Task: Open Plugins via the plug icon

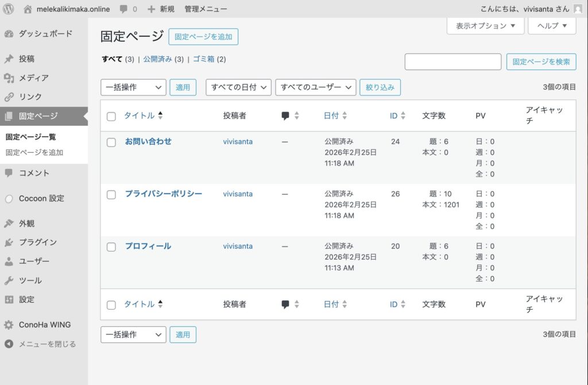Action: pos(9,242)
